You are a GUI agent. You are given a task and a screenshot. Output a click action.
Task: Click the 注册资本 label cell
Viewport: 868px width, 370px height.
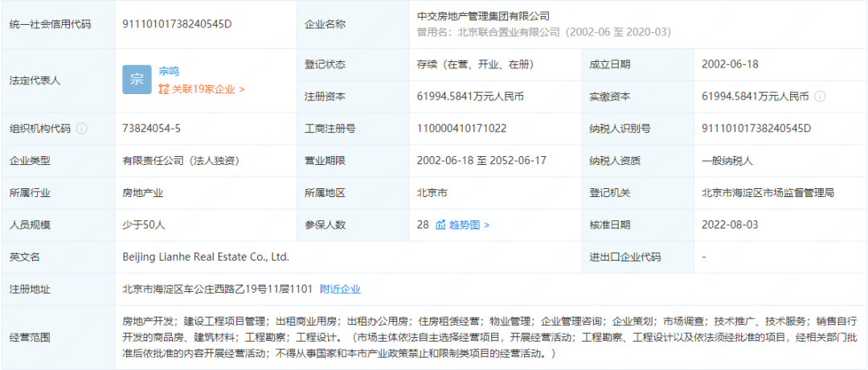[353, 97]
